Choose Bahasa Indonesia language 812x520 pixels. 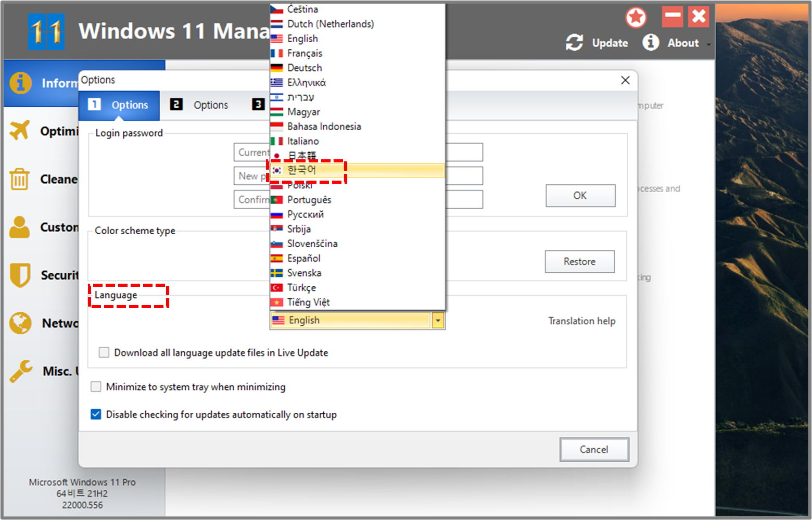[357, 126]
